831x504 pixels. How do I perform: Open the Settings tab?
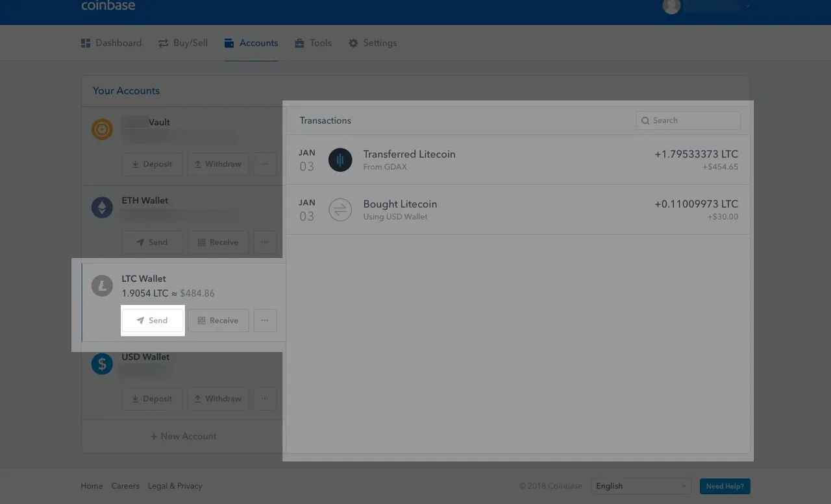tap(372, 43)
